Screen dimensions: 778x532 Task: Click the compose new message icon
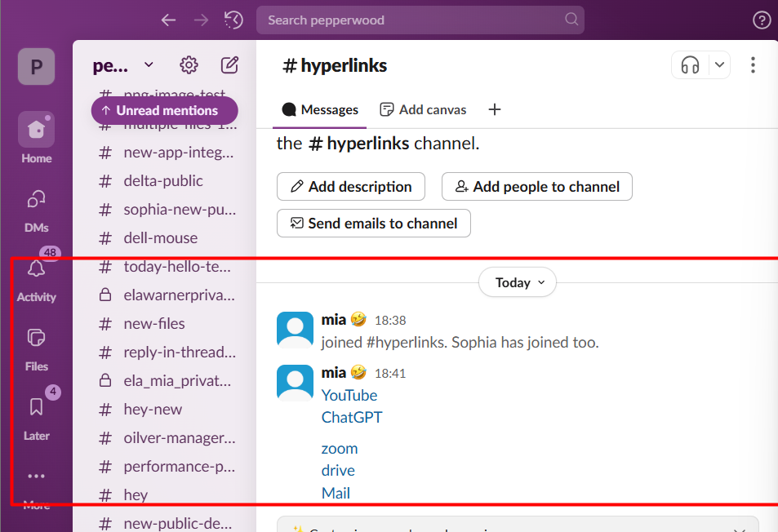229,65
